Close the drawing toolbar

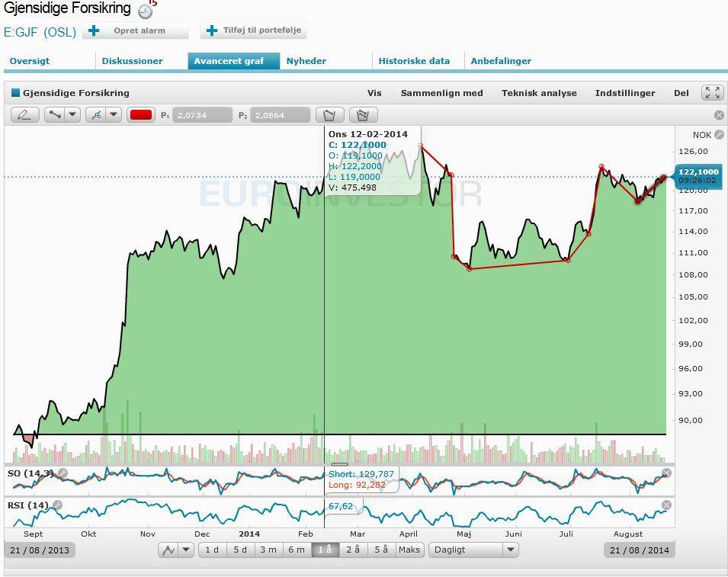719,114
